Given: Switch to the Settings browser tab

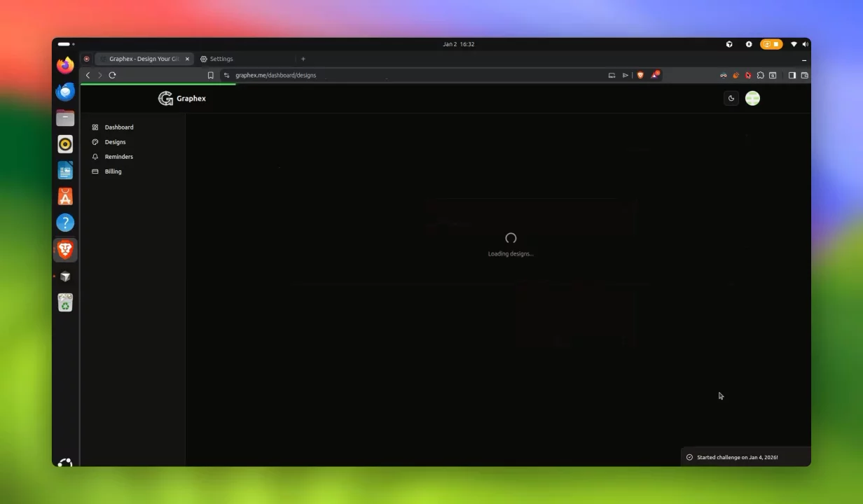Looking at the screenshot, I should pos(245,59).
